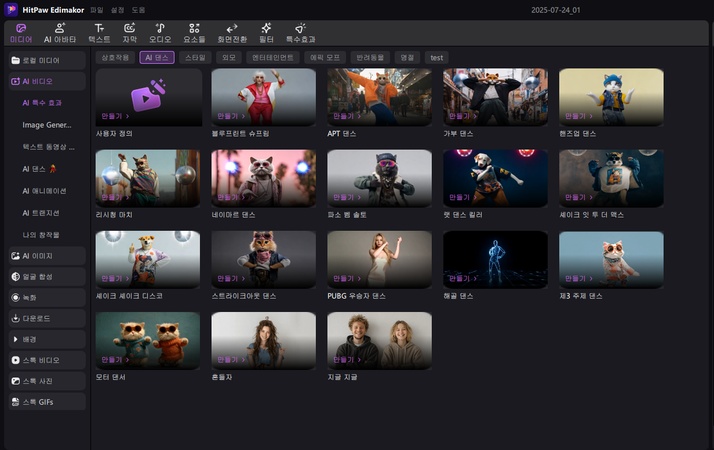Image resolution: width=714 pixels, height=450 pixels.
Task: Switch to the 명절 category tab
Action: point(407,57)
